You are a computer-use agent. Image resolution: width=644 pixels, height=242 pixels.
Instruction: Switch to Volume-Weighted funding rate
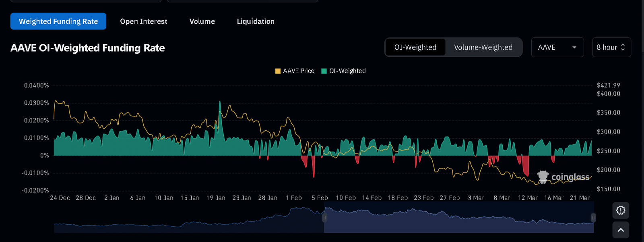click(x=483, y=47)
